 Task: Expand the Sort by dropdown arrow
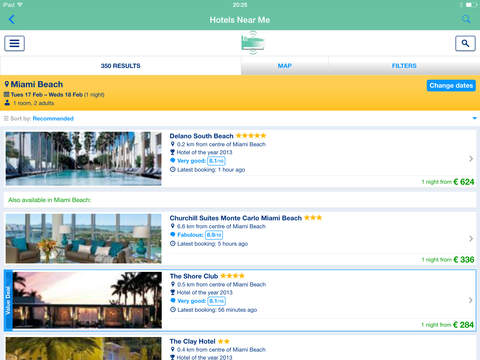(x=474, y=118)
